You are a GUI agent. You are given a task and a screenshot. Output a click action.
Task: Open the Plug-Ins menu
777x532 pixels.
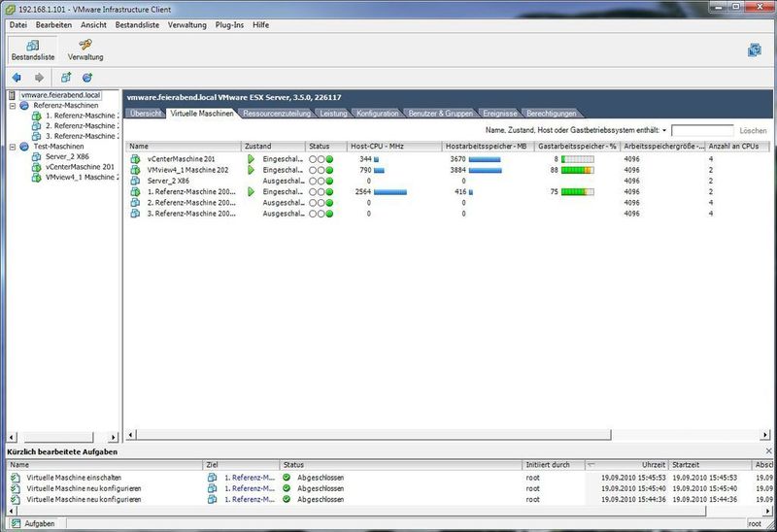(229, 25)
